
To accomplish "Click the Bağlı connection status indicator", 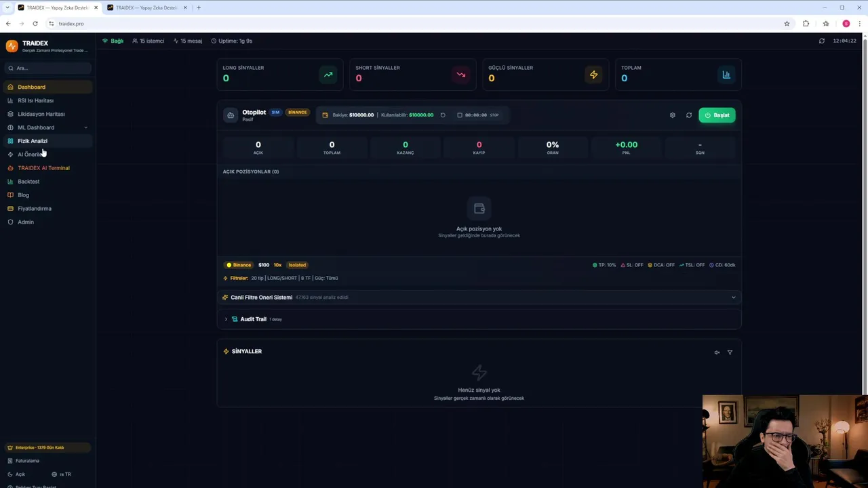I will click(x=113, y=41).
